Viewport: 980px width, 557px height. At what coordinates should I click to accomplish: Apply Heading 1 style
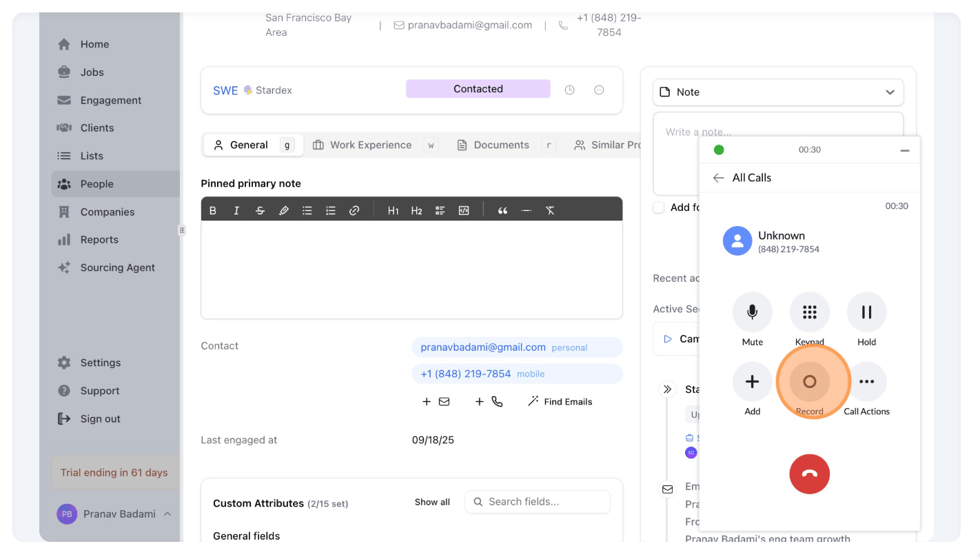click(393, 211)
